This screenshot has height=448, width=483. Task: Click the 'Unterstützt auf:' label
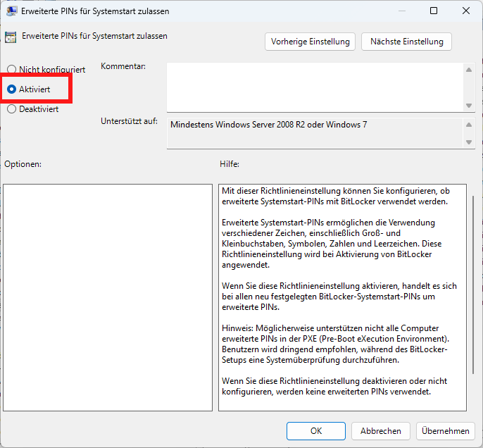pos(129,121)
